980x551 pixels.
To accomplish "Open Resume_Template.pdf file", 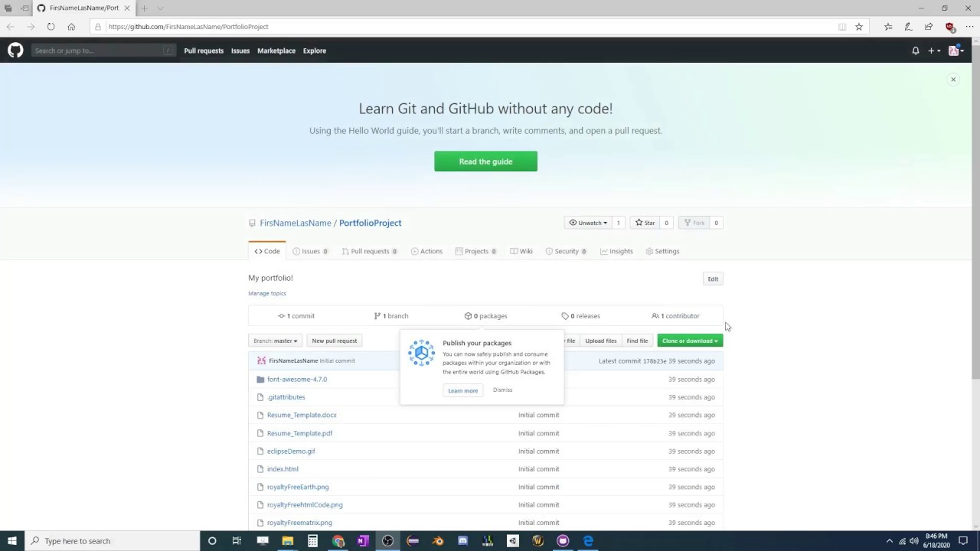I will [x=299, y=433].
